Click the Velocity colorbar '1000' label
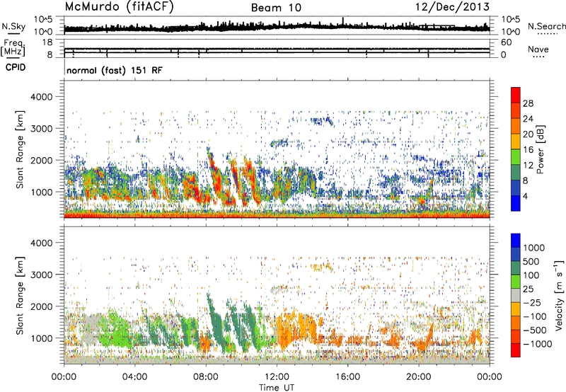 [533, 248]
